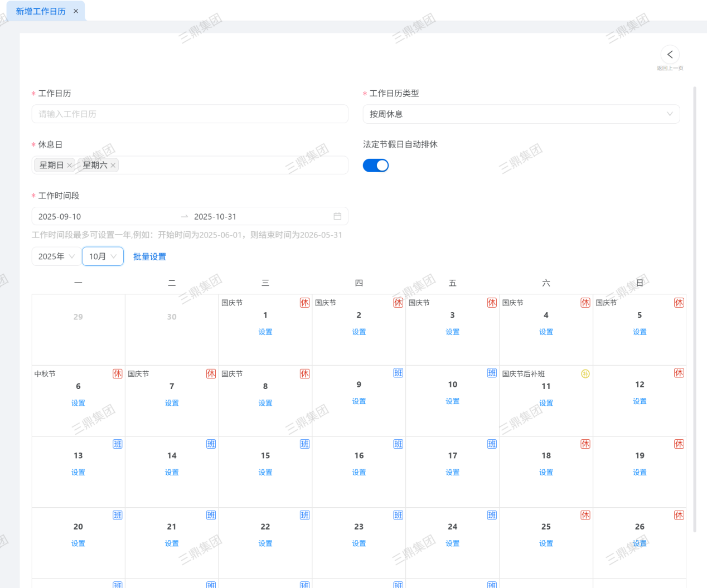The image size is (707, 588).
Task: Click the 班 badge on October 13
Action: click(117, 444)
